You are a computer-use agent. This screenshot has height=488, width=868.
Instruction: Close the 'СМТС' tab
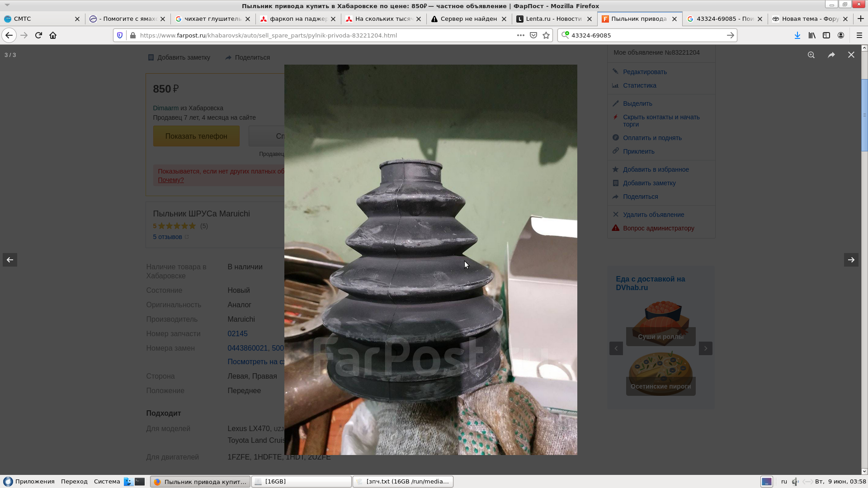click(77, 19)
